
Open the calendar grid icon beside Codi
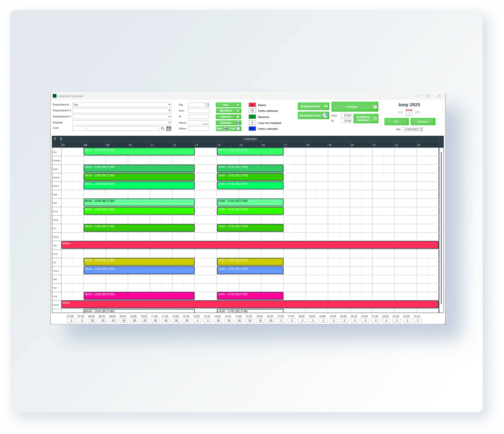click(169, 129)
